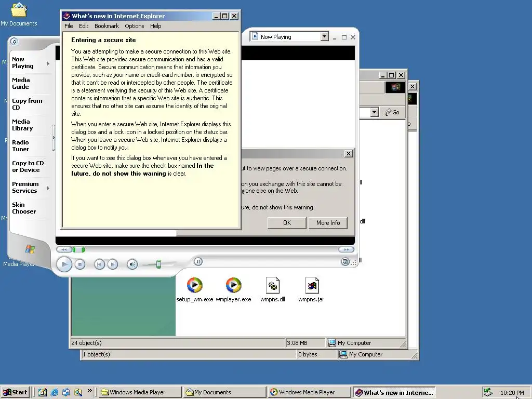This screenshot has height=399, width=532.
Task: Click the Go button in Explorer window
Action: click(x=392, y=112)
